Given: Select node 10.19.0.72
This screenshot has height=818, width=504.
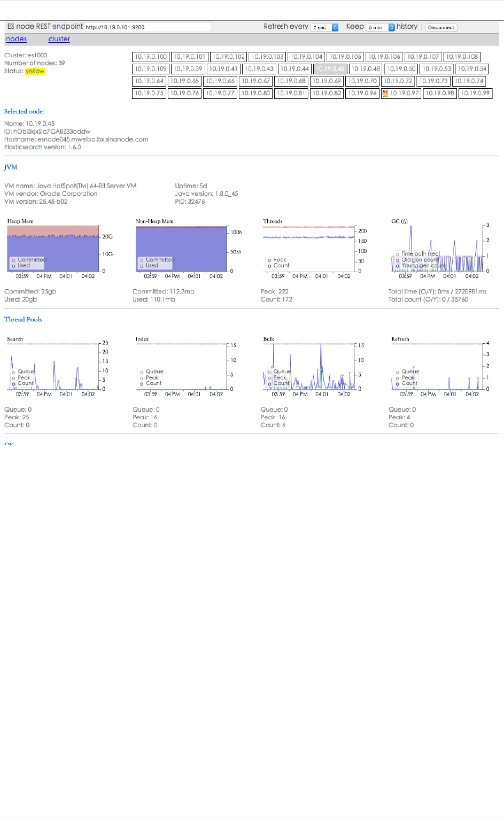Looking at the screenshot, I should tap(398, 81).
